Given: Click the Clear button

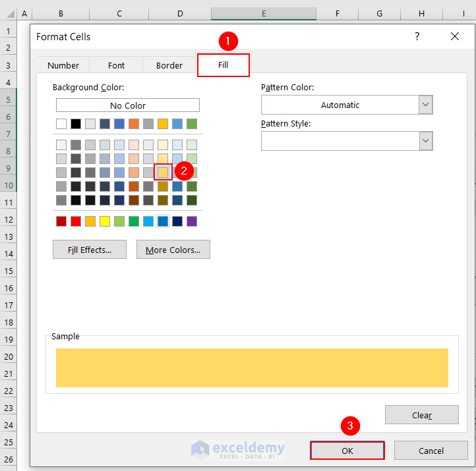Looking at the screenshot, I should pyautogui.click(x=422, y=415).
